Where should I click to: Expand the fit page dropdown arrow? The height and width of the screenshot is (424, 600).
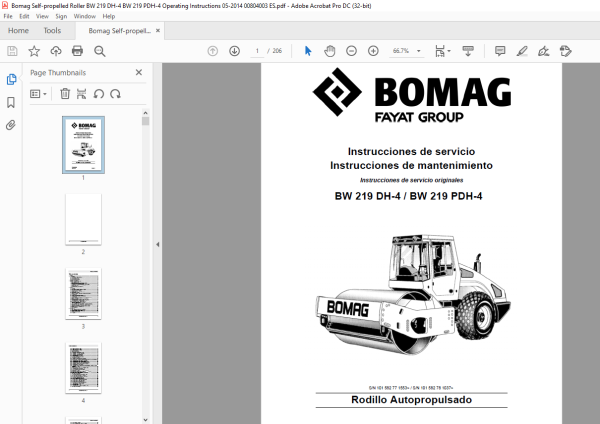click(x=449, y=51)
